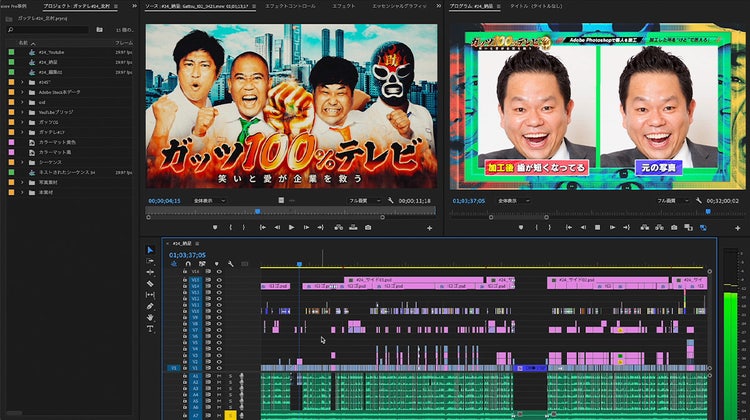The width and height of the screenshot is (750, 420).
Task: Export frame from Source monitor camera icon
Action: (368, 228)
